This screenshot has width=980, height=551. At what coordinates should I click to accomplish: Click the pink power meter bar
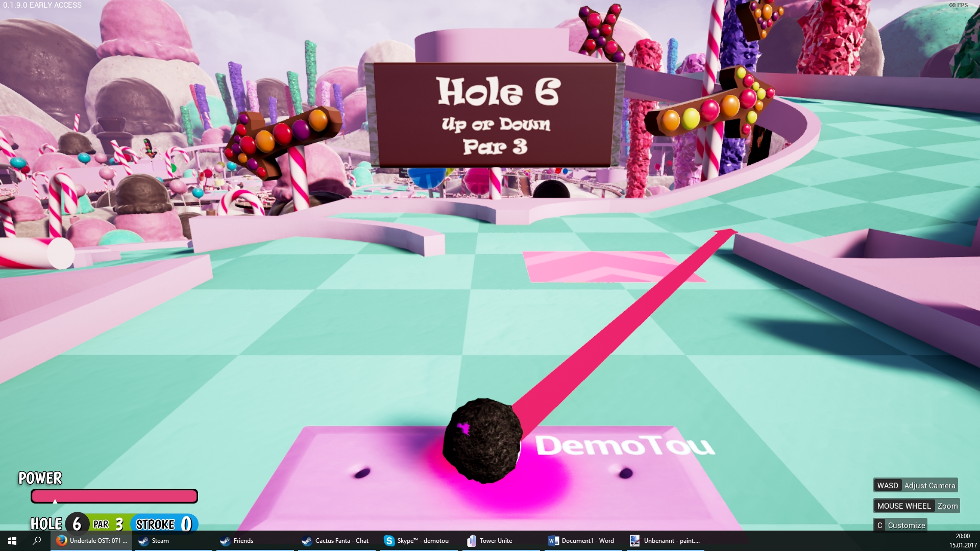click(114, 496)
